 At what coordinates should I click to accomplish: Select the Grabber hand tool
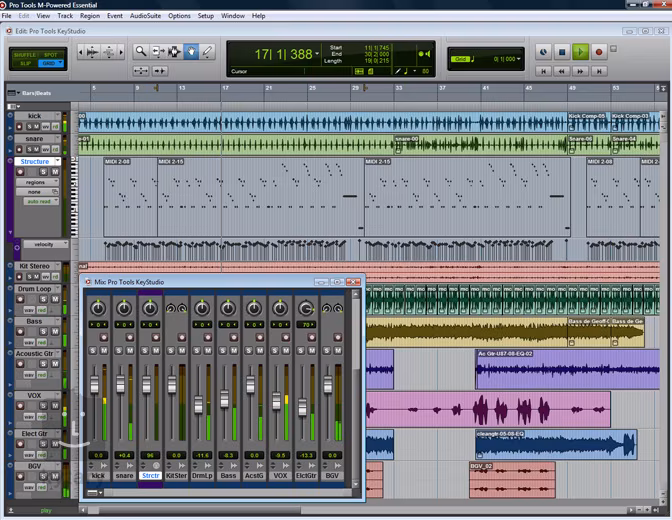click(x=190, y=51)
